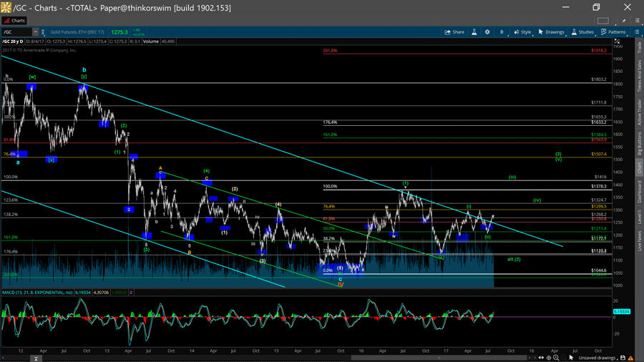
Task: Open the Studies menu
Action: click(x=582, y=32)
